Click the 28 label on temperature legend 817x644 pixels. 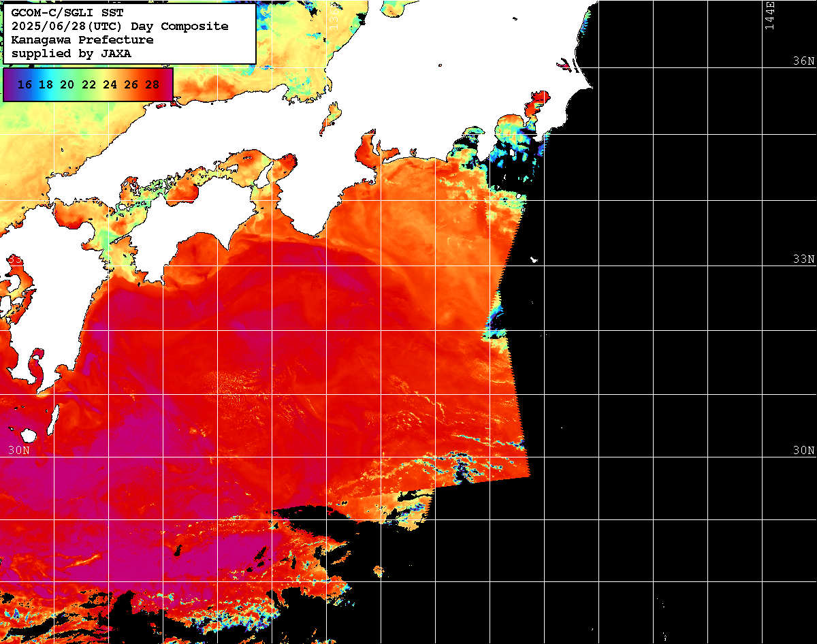click(153, 85)
